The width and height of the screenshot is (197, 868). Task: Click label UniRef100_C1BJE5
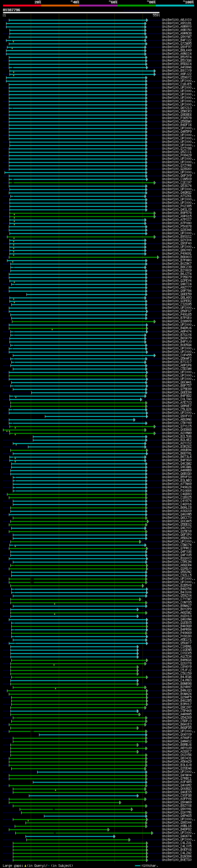click(177, 84)
